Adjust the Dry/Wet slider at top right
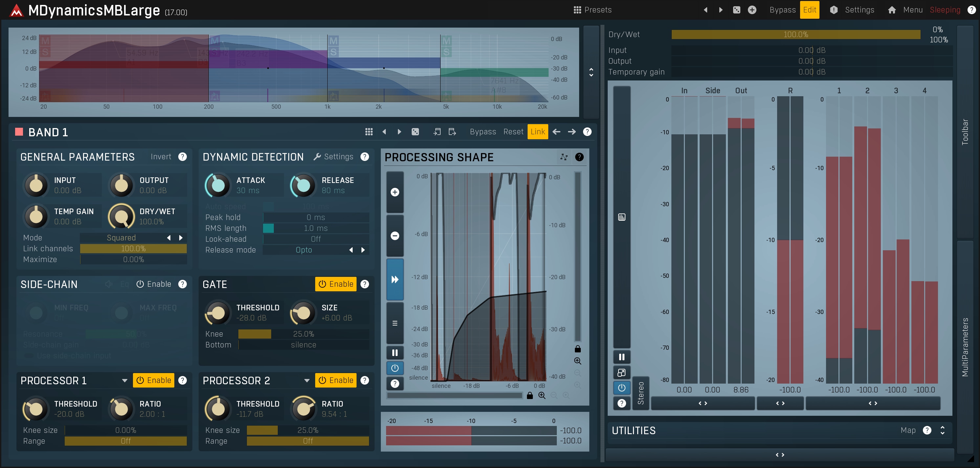The width and height of the screenshot is (980, 468). [x=795, y=34]
